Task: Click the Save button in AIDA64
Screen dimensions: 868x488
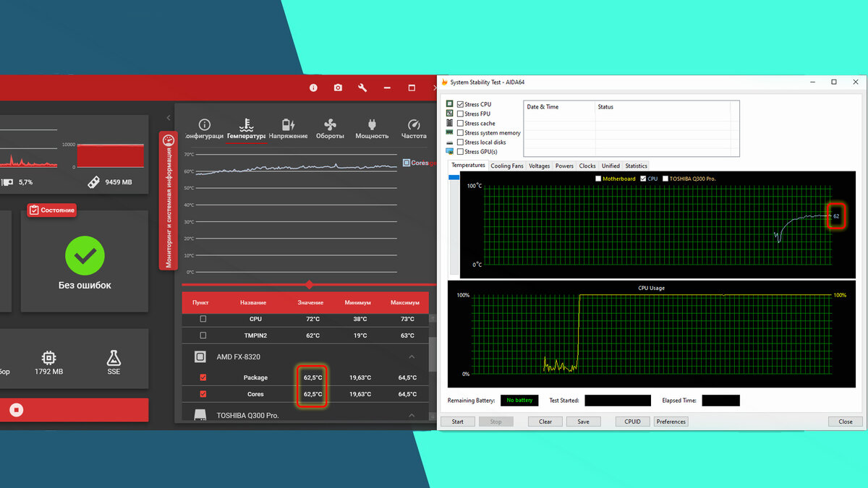Action: (583, 421)
